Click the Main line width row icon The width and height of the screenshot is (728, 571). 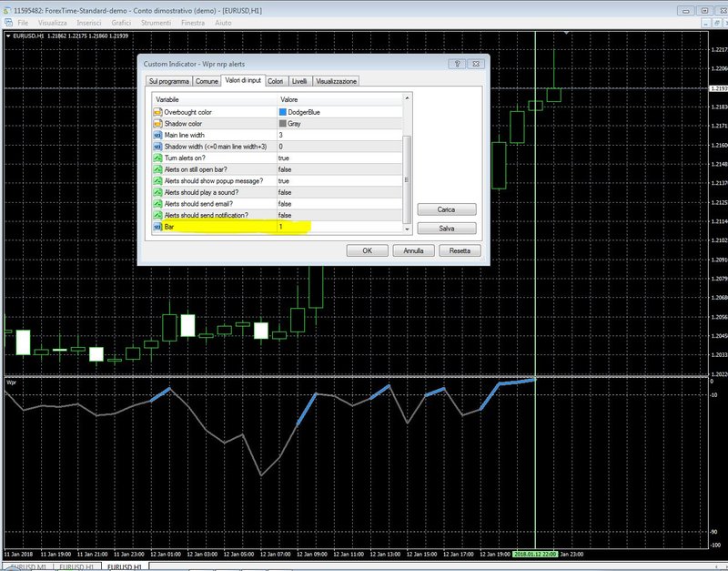157,135
